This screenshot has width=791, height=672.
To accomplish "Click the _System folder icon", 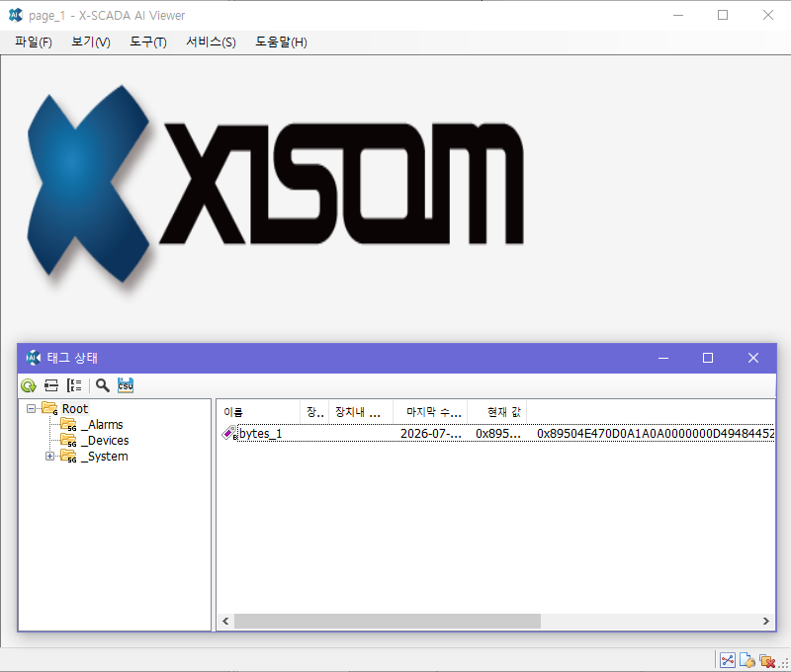I will click(x=68, y=457).
